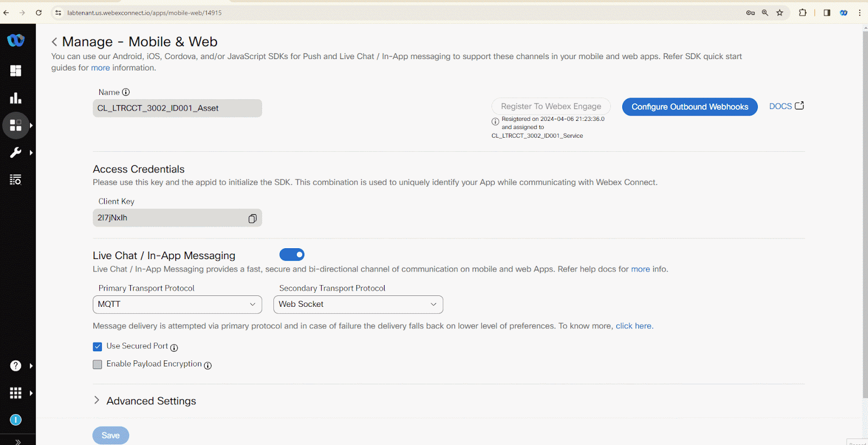Click info icon beside Use Secured Port
This screenshot has width=868, height=445.
[174, 347]
